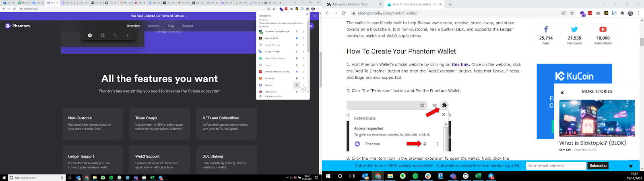The height and width of the screenshot is (181, 644).
Task: Click the dollar coin icon in Phantom preview bar
Action: pos(90,35)
